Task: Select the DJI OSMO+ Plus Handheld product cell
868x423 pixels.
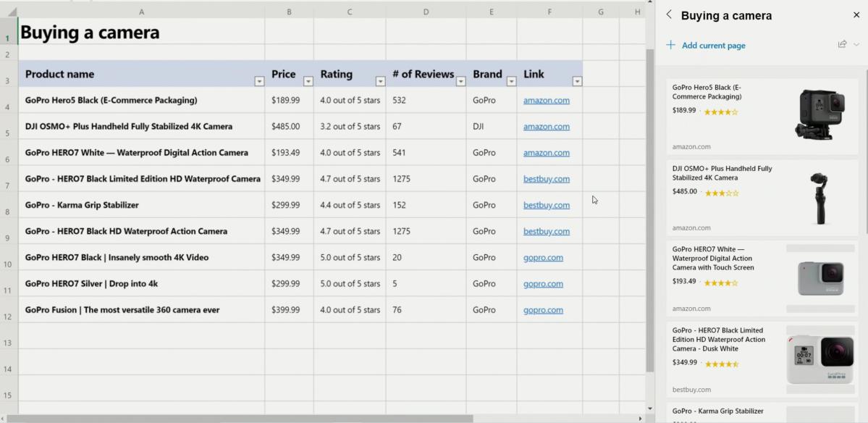Action: pyautogui.click(x=142, y=126)
